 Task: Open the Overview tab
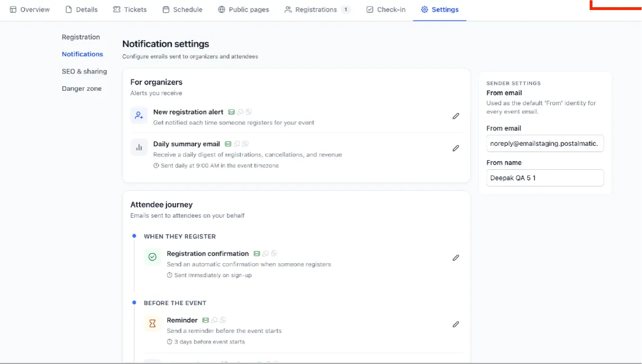tap(30, 9)
